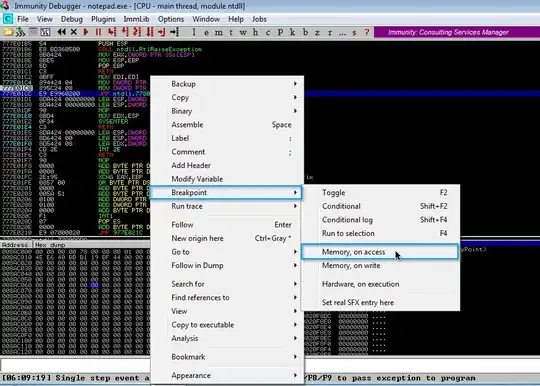
Task: Open the Jobs menu
Action: pyautogui.click(x=259, y=19)
